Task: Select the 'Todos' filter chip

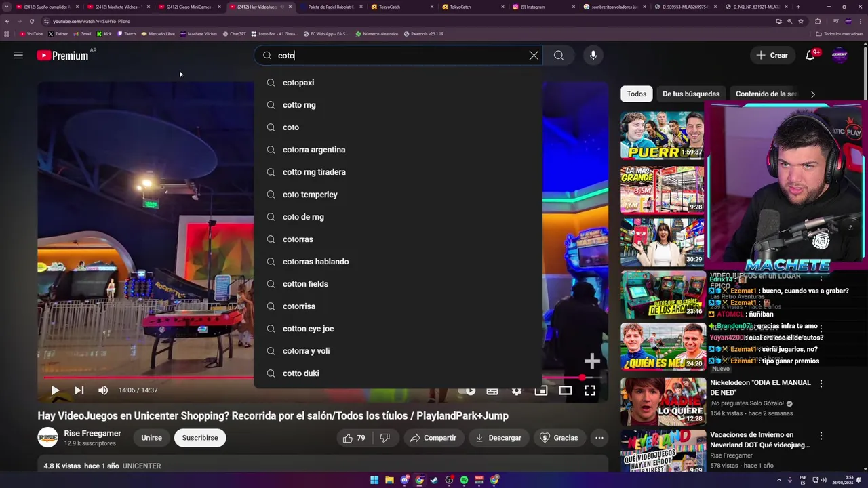Action: [x=637, y=94]
